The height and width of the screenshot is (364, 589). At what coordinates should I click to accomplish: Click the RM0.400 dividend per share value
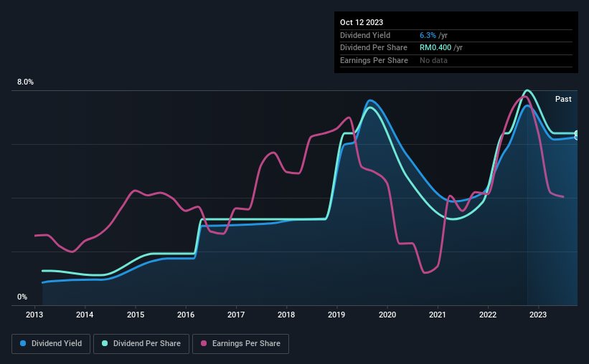click(435, 48)
